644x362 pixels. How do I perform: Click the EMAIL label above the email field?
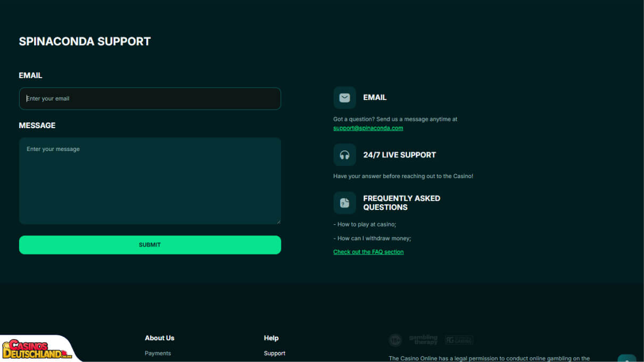point(30,75)
